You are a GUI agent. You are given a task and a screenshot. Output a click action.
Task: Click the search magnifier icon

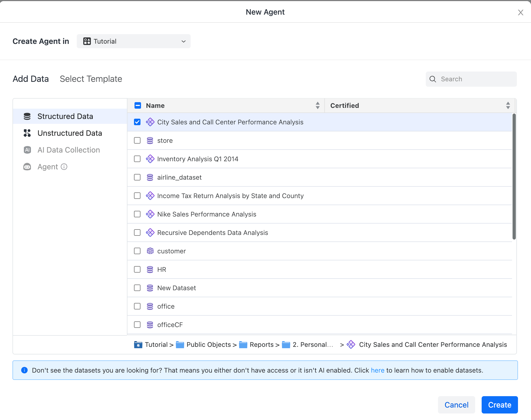pyautogui.click(x=433, y=79)
